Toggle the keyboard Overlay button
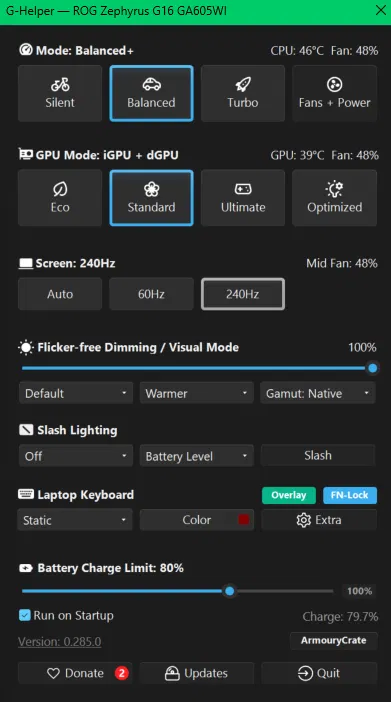 pos(289,495)
